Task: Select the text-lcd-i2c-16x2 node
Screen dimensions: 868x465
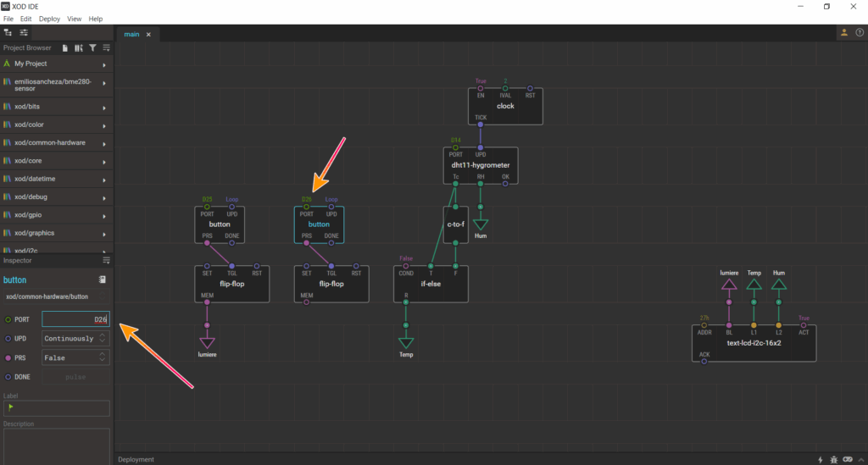Action: pyautogui.click(x=754, y=343)
